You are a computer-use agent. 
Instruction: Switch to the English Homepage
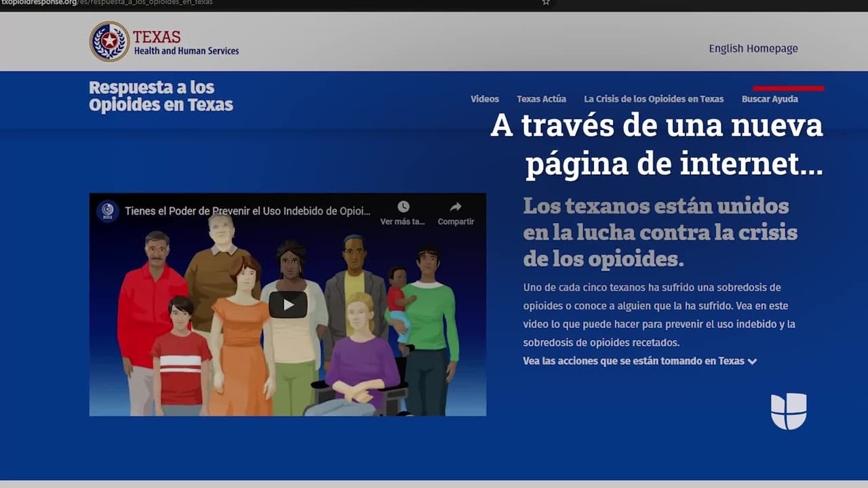point(753,48)
